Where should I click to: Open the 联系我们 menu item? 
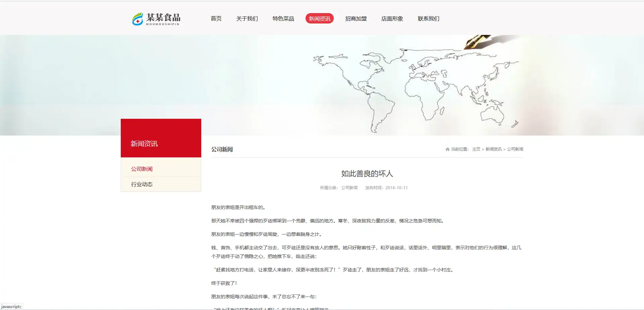[x=428, y=18]
